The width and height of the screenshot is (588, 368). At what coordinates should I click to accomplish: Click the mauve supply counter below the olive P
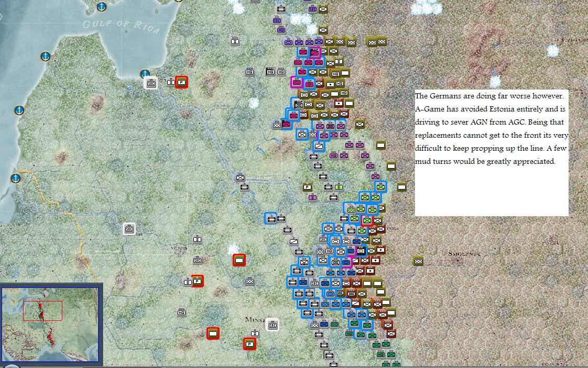312,197
